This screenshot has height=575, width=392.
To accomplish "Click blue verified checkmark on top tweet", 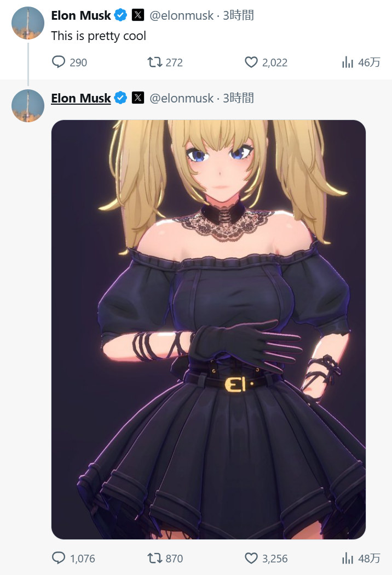I will point(120,15).
